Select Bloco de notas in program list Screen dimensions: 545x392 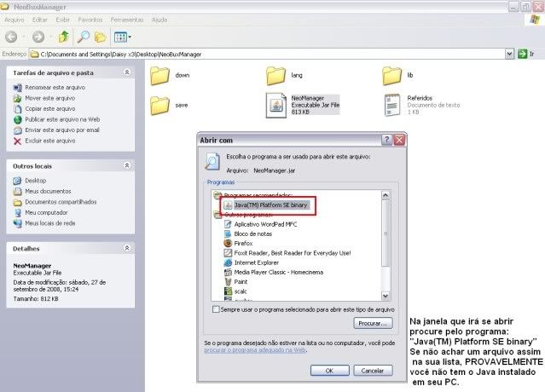[x=252, y=234]
